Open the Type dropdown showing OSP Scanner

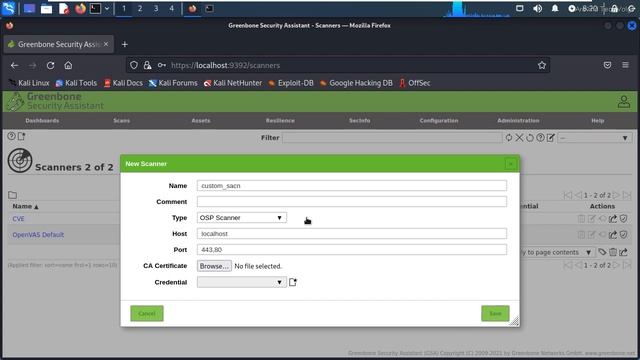coord(242,218)
